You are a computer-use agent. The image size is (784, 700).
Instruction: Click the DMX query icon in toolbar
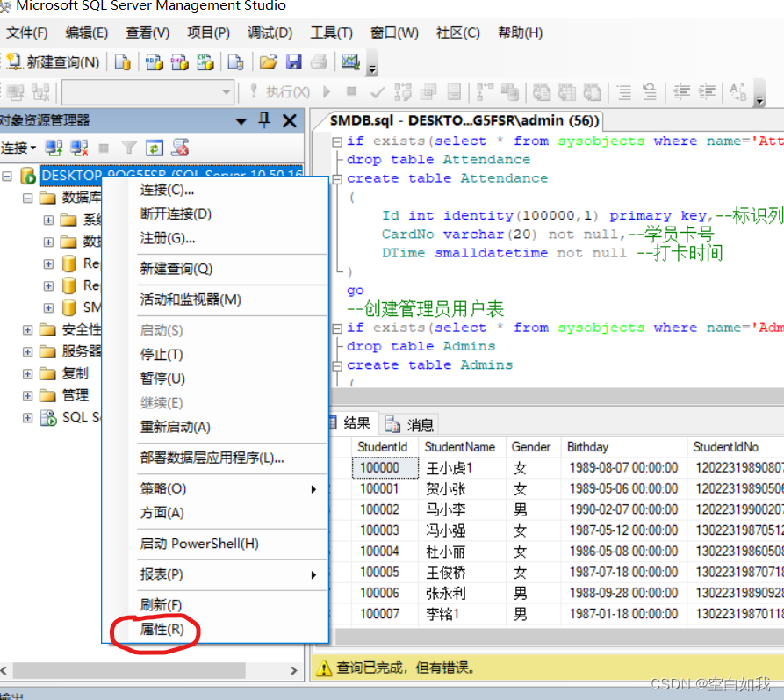pos(179,62)
